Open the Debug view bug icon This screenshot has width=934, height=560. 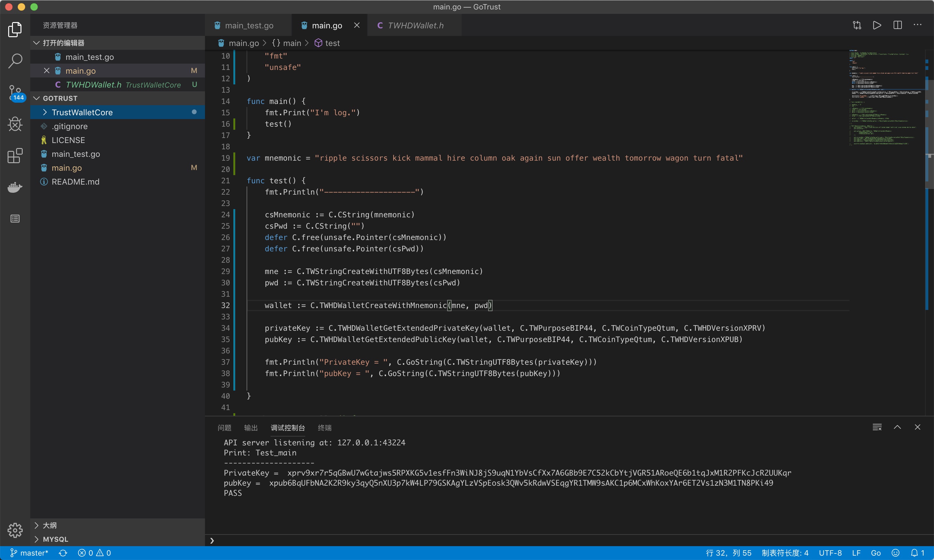tap(15, 124)
